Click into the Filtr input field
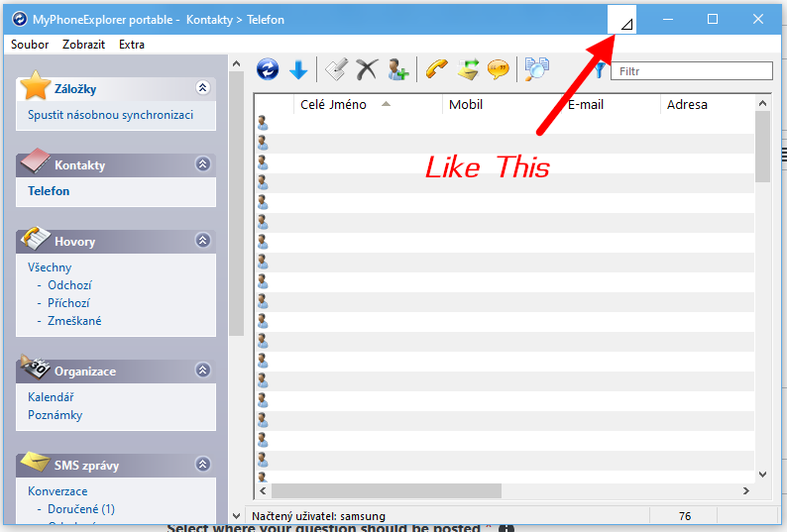The height and width of the screenshot is (532, 787). coord(691,71)
